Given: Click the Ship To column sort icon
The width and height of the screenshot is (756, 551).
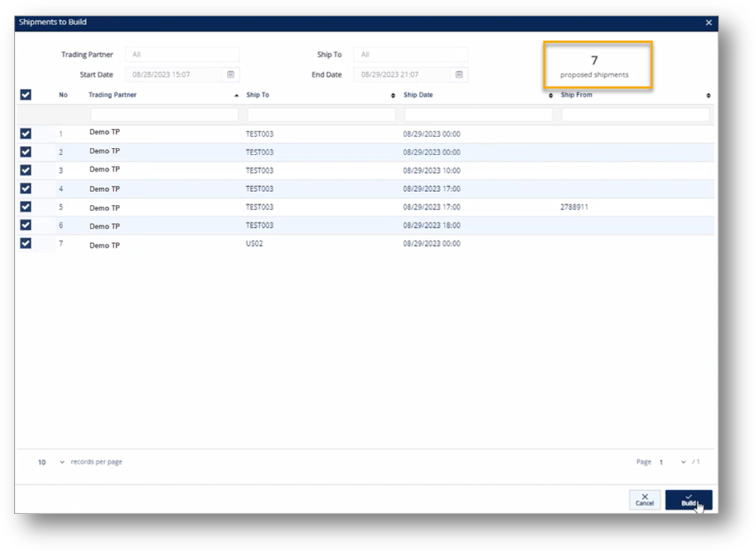Looking at the screenshot, I should [393, 95].
